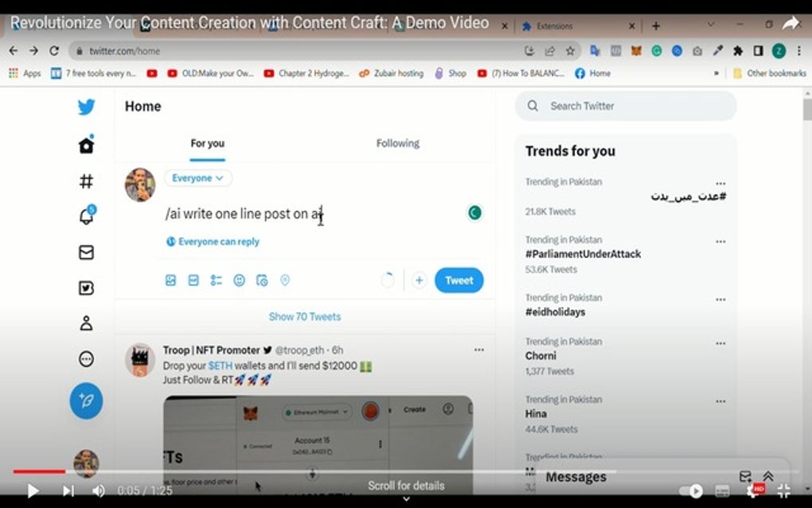Bookmark this page star icon
The width and height of the screenshot is (812, 508).
pos(570,51)
